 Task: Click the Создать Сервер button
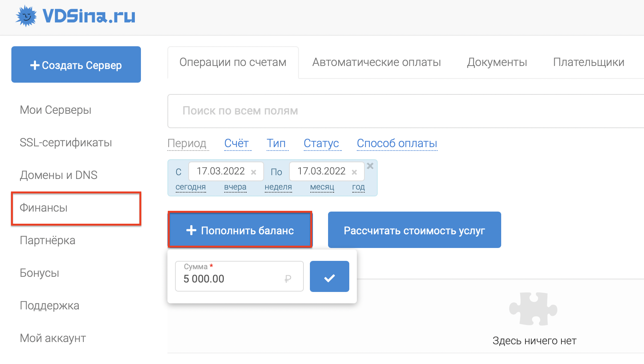pyautogui.click(x=76, y=64)
